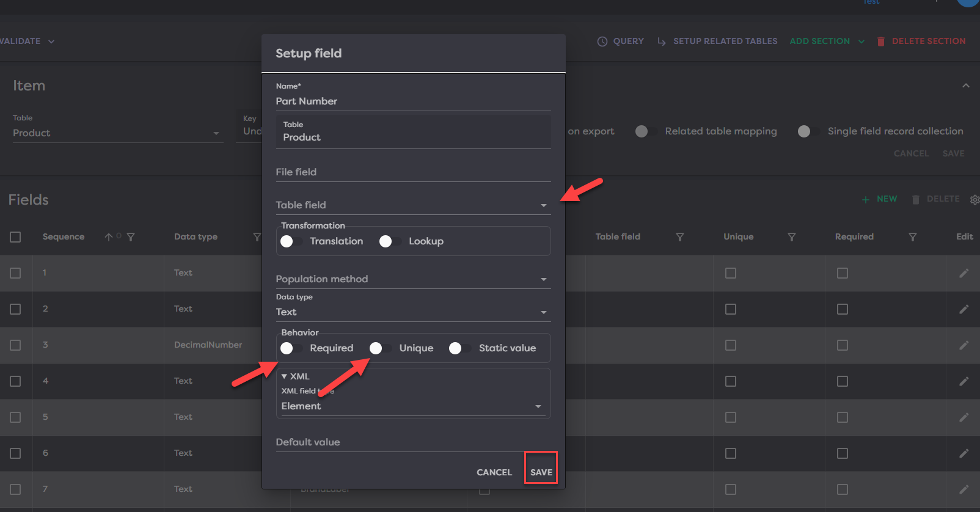Expand the Population method dropdown
The height and width of the screenshot is (512, 980).
tap(412, 279)
